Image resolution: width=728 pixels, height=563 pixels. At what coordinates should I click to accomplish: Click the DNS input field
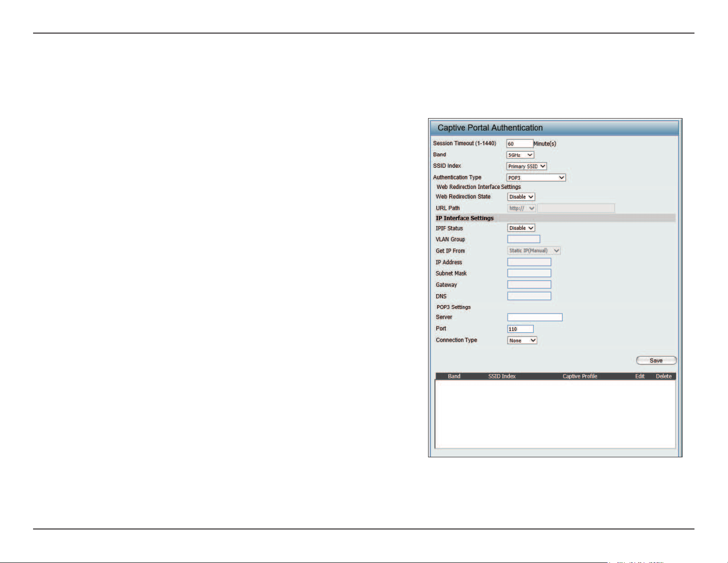click(529, 296)
